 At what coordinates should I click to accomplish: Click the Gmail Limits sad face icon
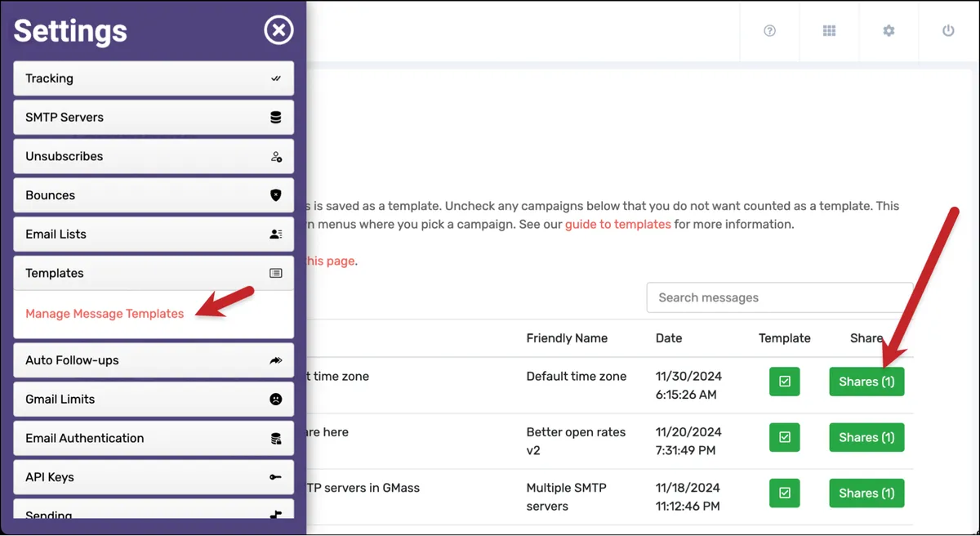(x=276, y=400)
